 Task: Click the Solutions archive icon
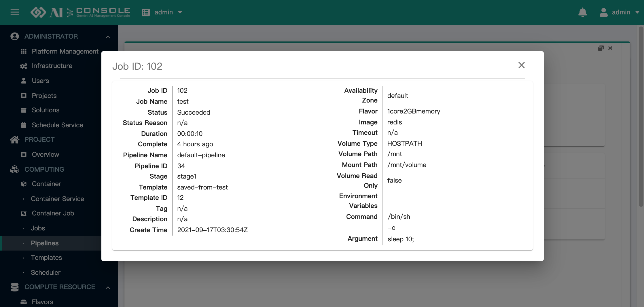click(x=24, y=110)
